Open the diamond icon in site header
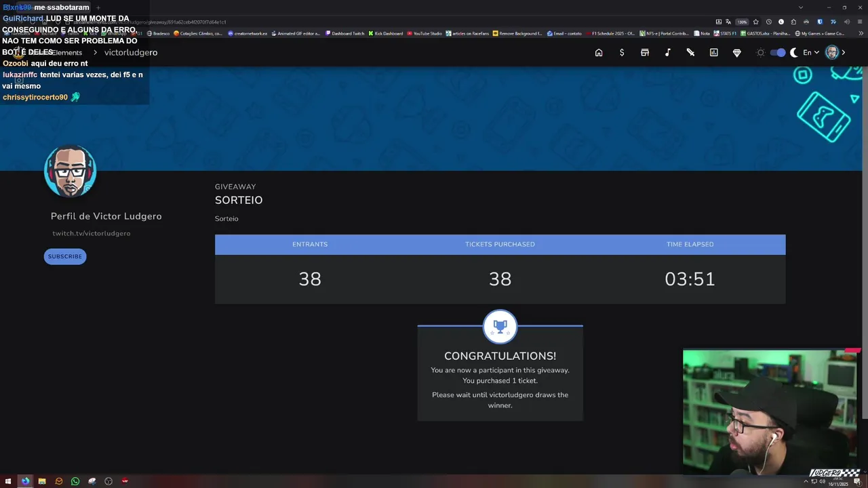This screenshot has width=868, height=488. tap(737, 53)
